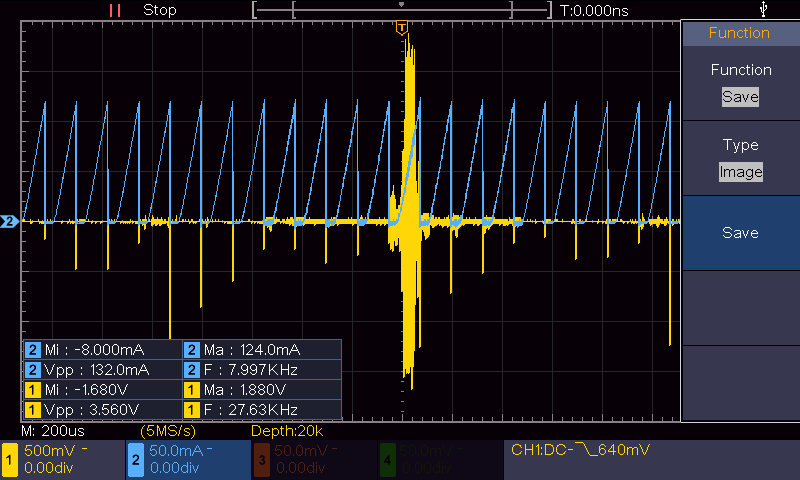Click the CH1:DC trigger 640mV readout

580,450
